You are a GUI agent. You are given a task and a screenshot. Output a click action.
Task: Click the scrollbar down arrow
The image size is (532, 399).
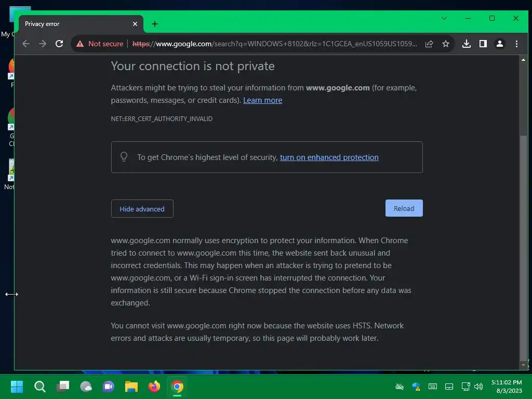pyautogui.click(x=523, y=365)
